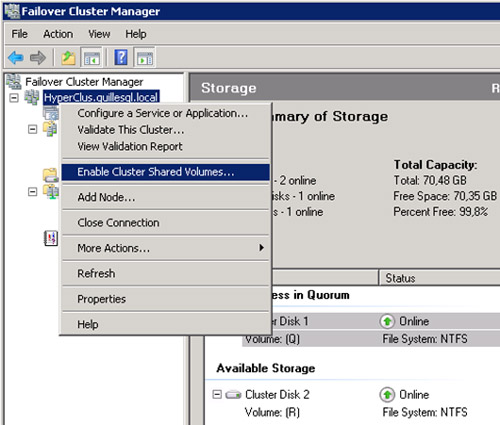
Task: Select HyperClus.quillesql.local in the tree
Action: pos(101,98)
